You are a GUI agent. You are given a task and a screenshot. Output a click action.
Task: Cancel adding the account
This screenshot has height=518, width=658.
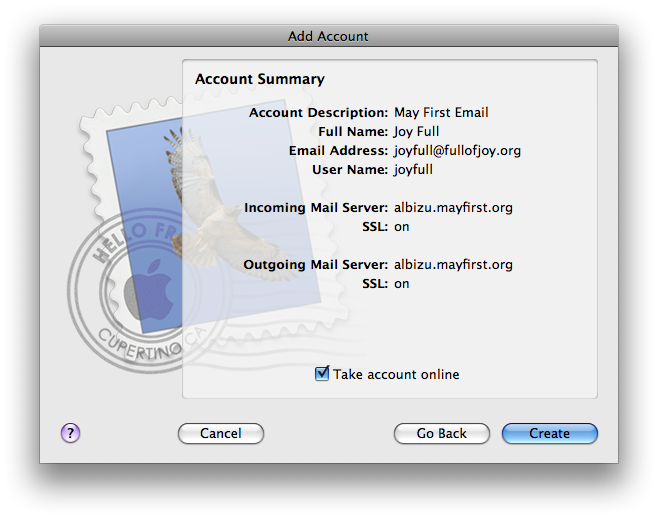(x=221, y=433)
